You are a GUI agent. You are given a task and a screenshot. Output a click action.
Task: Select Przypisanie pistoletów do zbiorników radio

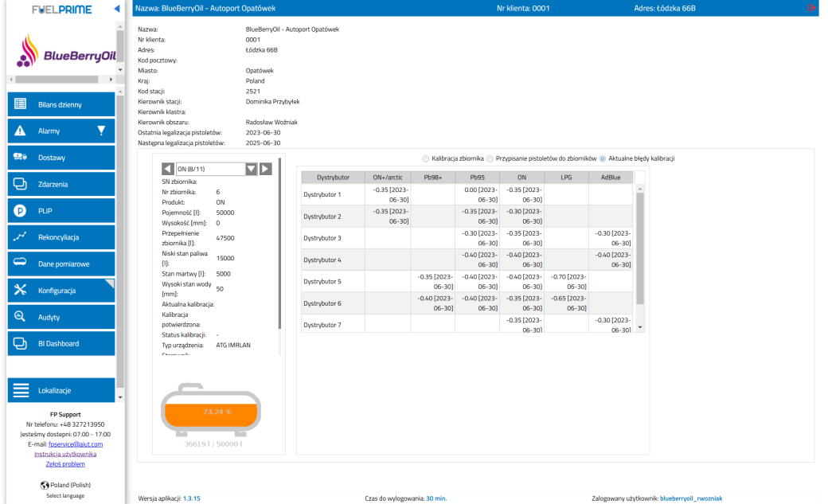click(490, 158)
